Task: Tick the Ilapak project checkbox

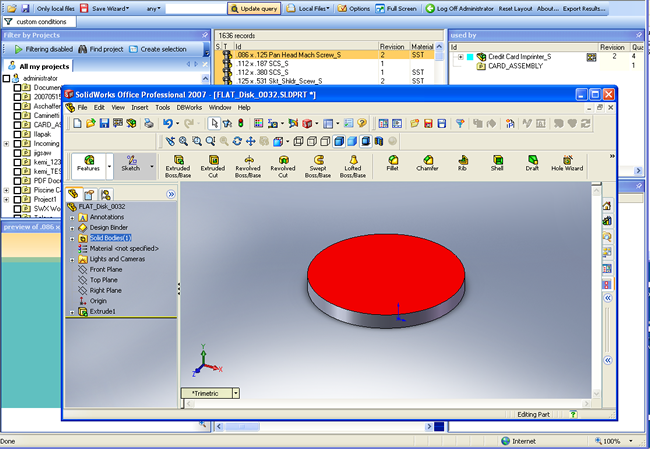Action: click(x=17, y=134)
